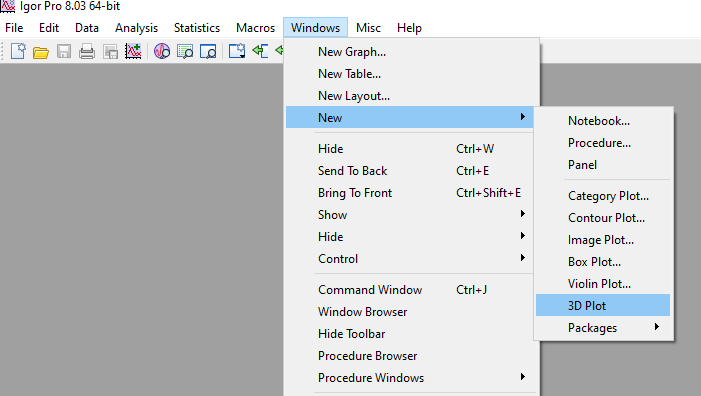Open the Misc menu

(368, 28)
